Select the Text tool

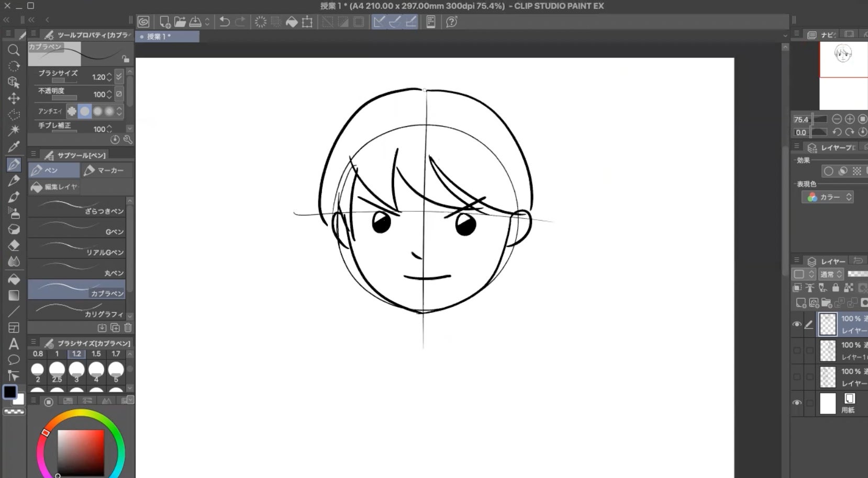tap(14, 344)
